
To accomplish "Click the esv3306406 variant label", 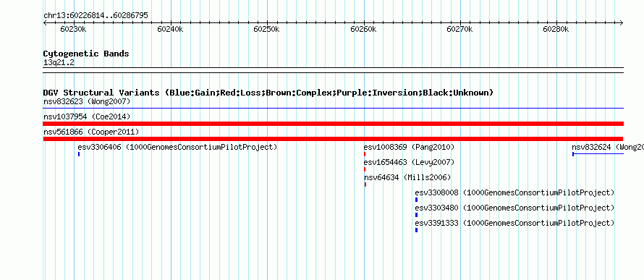I will 177,147.
